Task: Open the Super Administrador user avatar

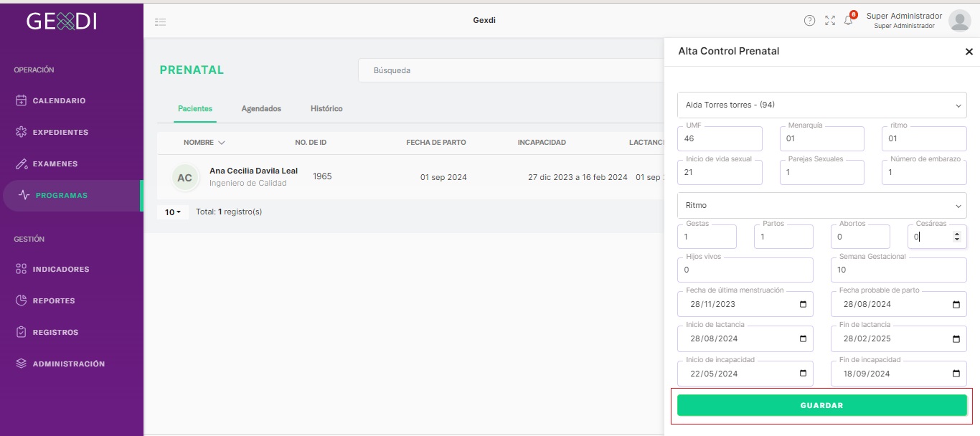Action: pyautogui.click(x=959, y=21)
